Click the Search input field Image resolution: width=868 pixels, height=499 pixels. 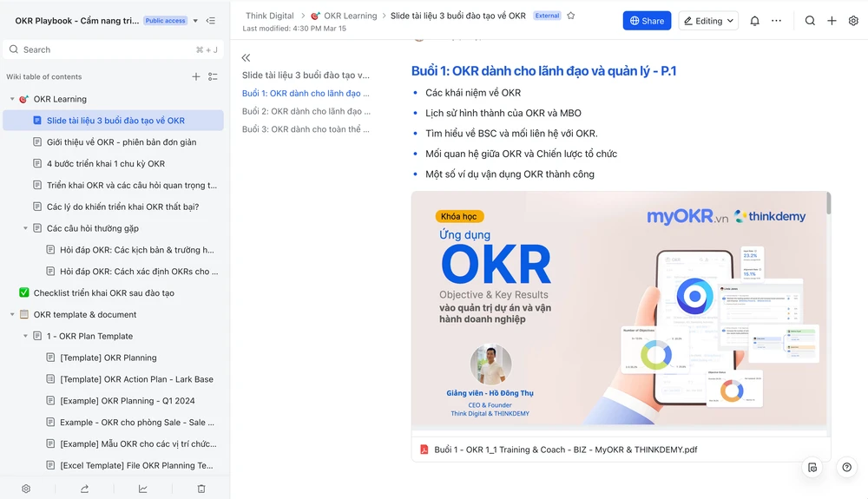coord(104,49)
